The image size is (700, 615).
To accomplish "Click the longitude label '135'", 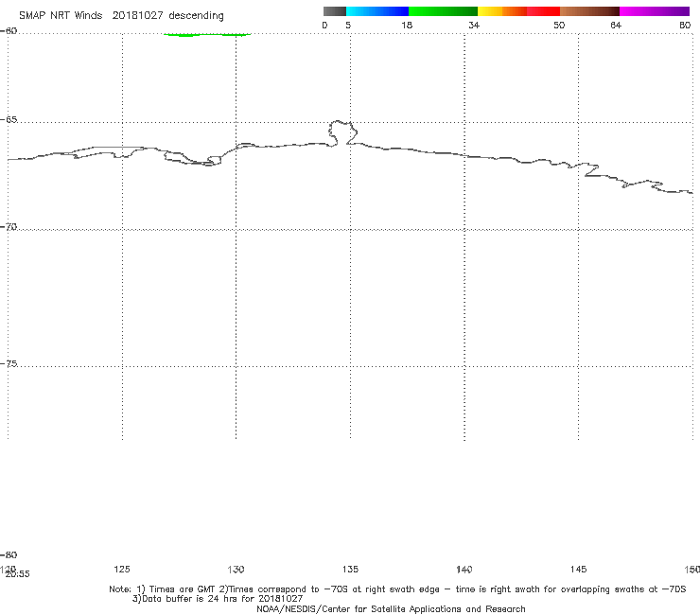I will [x=350, y=569].
